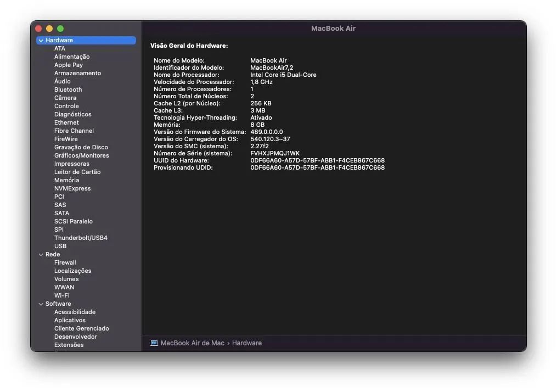Viewport: 557px width, 392px height.
Task: Open Wi-Fi in sidebar
Action: point(62,295)
